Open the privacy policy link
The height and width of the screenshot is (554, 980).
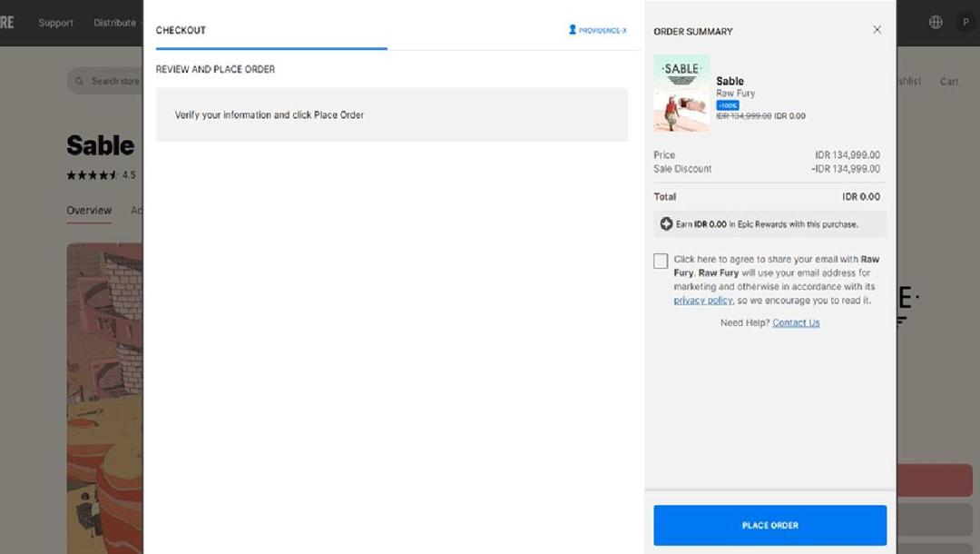tap(702, 300)
